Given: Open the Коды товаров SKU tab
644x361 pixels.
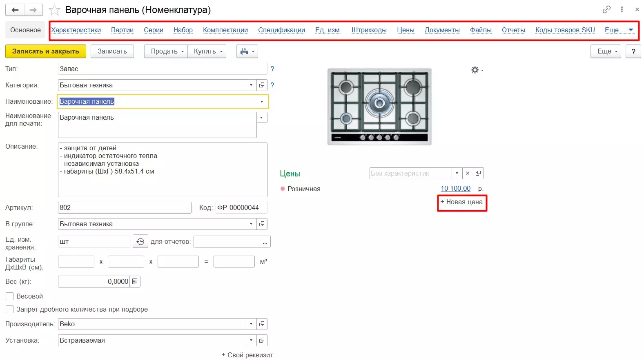Looking at the screenshot, I should coord(565,30).
